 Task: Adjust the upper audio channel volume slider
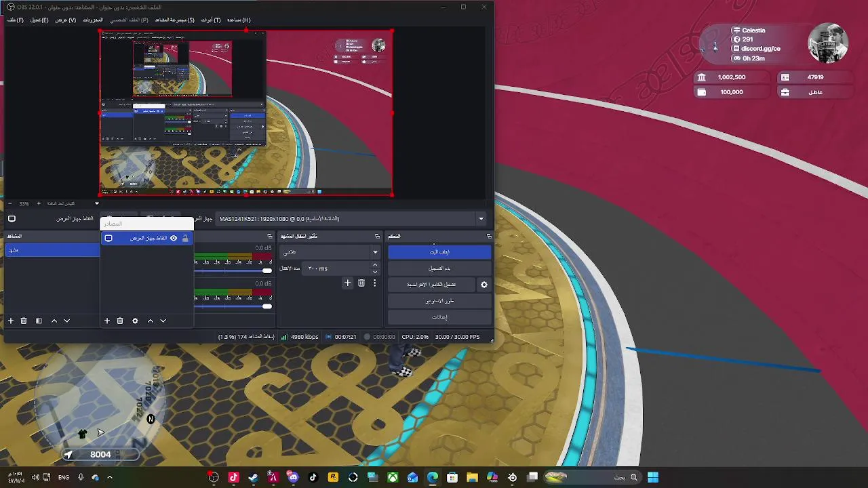(233, 270)
